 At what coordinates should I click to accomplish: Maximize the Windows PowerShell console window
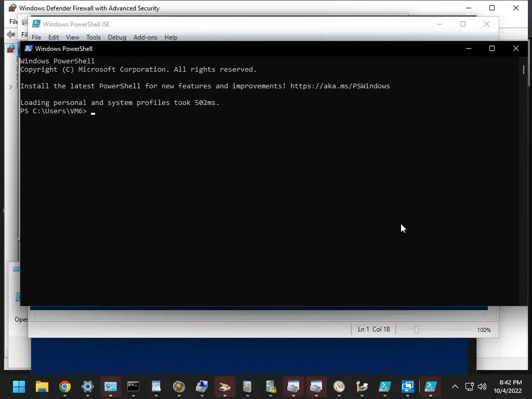492,48
